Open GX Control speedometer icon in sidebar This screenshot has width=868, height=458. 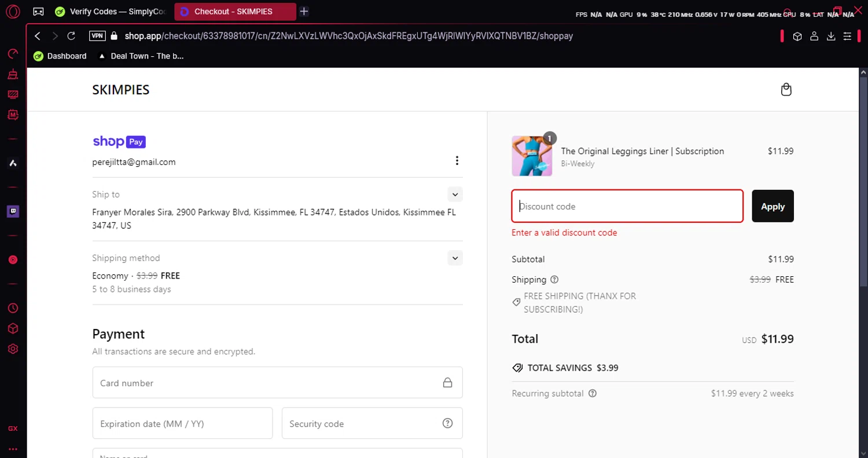click(13, 54)
